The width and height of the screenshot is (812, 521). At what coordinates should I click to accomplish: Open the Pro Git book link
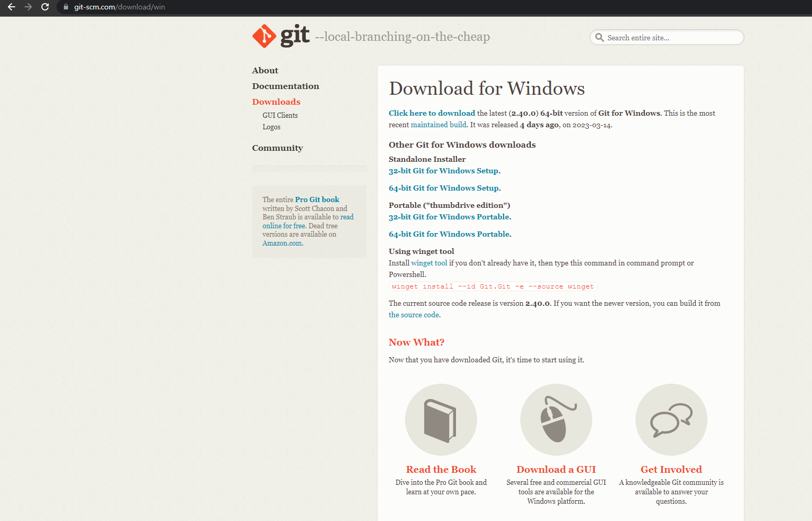[317, 199]
